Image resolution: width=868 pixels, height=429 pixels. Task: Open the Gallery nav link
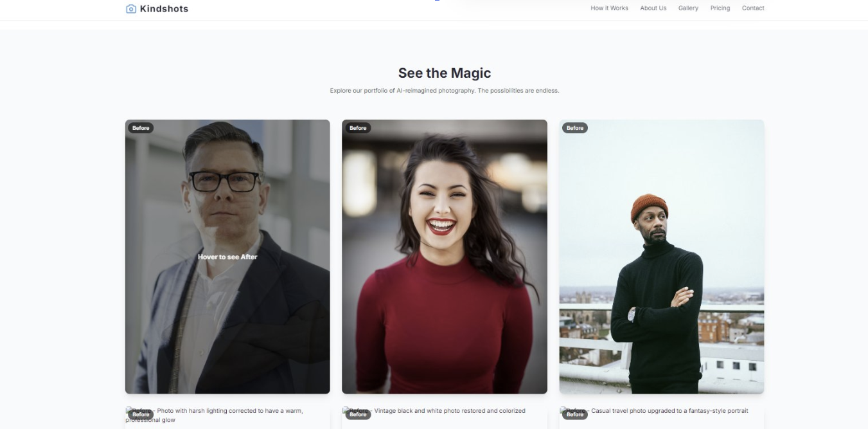(688, 8)
